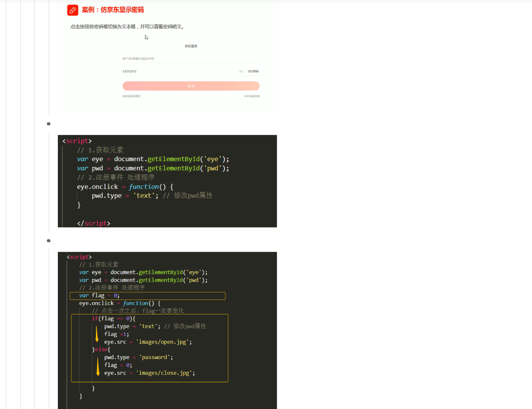Click the closing </script> tag line
Image resolution: width=532 pixels, height=409 pixels.
tap(93, 223)
